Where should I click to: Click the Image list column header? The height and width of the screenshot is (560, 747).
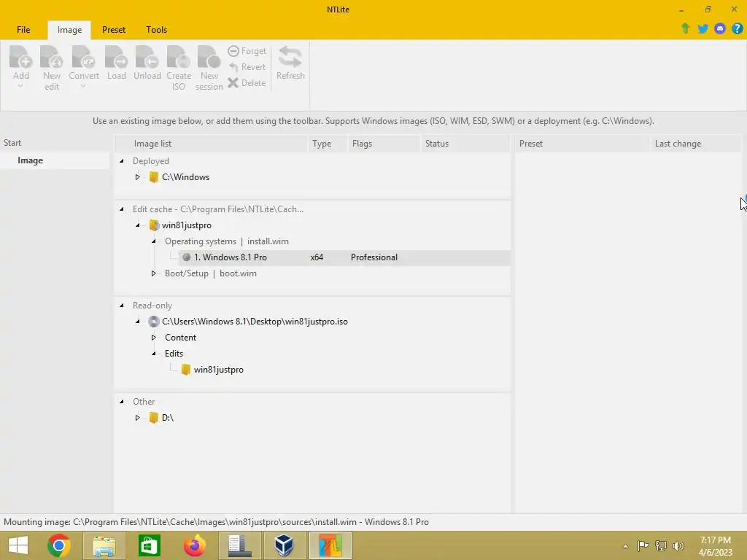click(x=212, y=144)
